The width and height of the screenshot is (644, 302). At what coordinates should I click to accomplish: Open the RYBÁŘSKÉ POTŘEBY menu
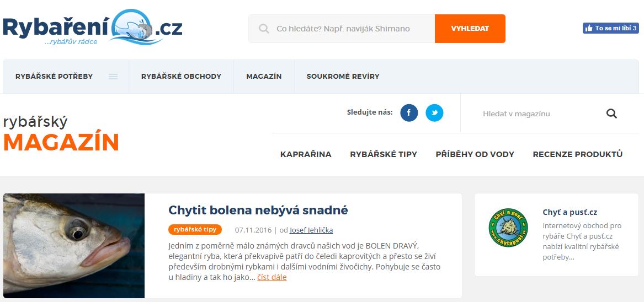pos(54,76)
